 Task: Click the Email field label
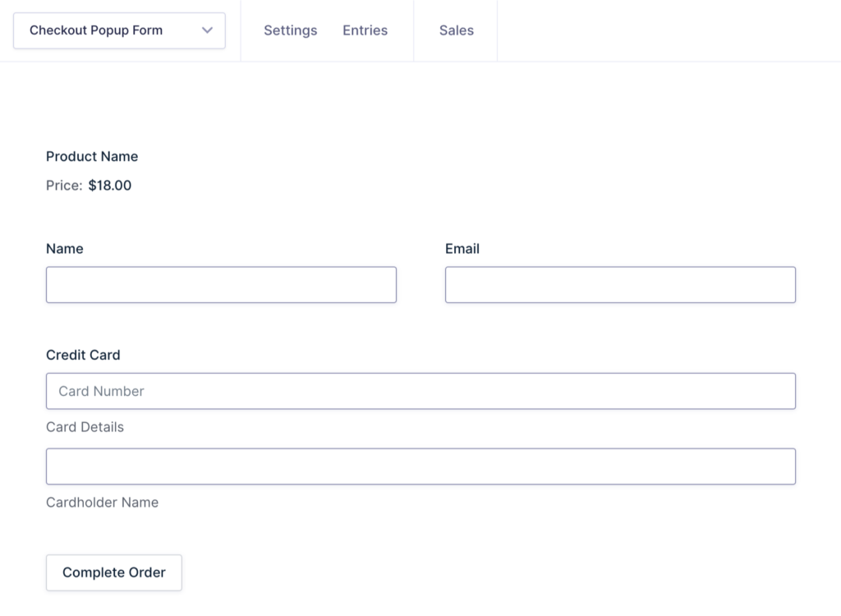[462, 248]
